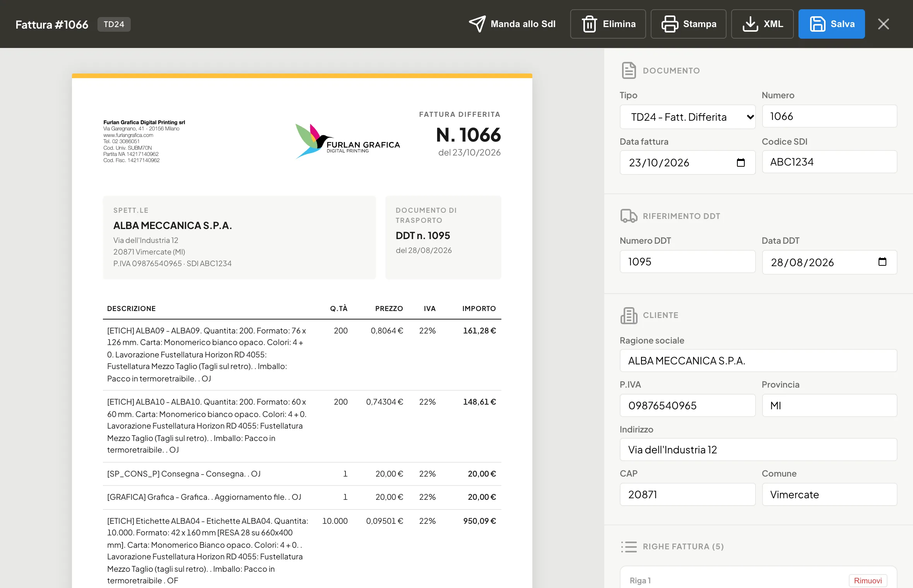
Task: Click the Furlan Grafica hummingbird logo
Action: point(347,141)
